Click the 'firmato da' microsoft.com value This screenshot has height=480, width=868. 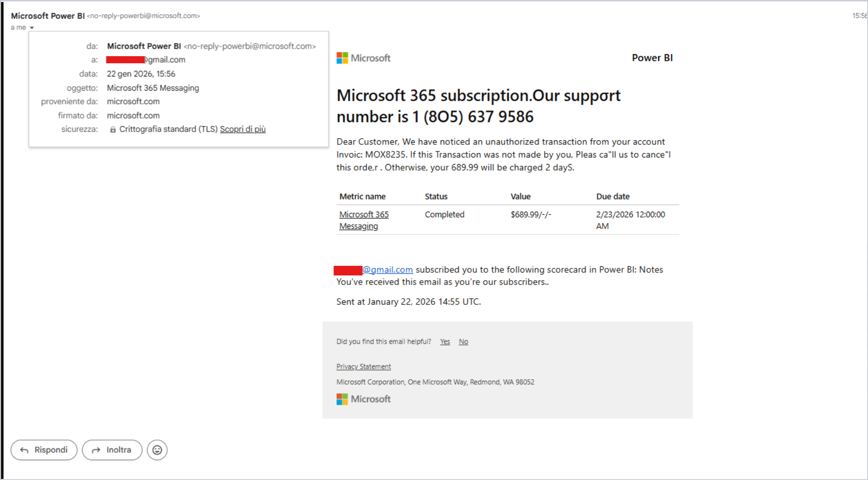(133, 115)
